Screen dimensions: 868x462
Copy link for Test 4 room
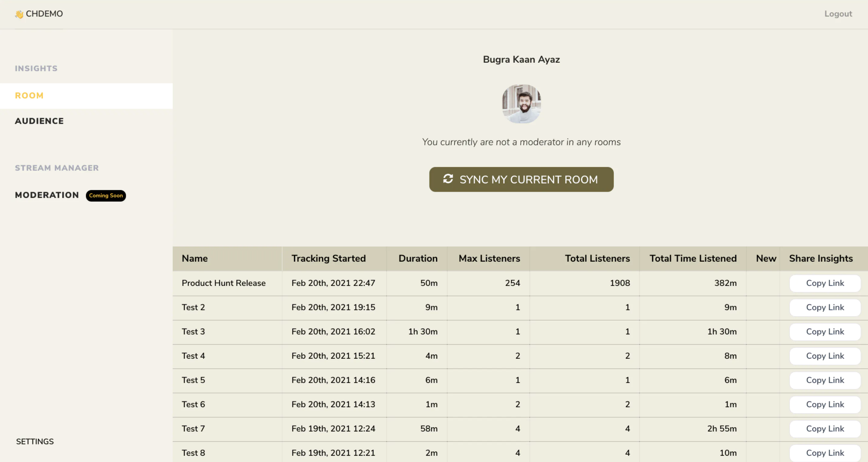825,356
